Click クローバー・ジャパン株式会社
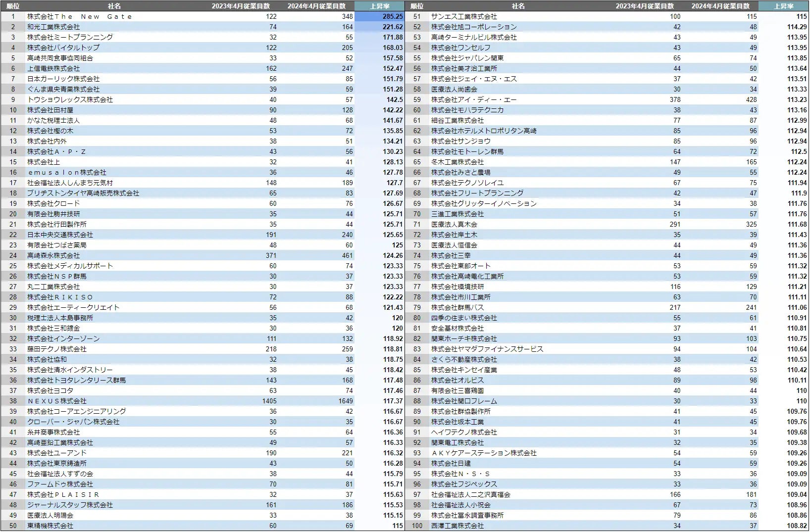The image size is (810, 532). pyautogui.click(x=73, y=422)
